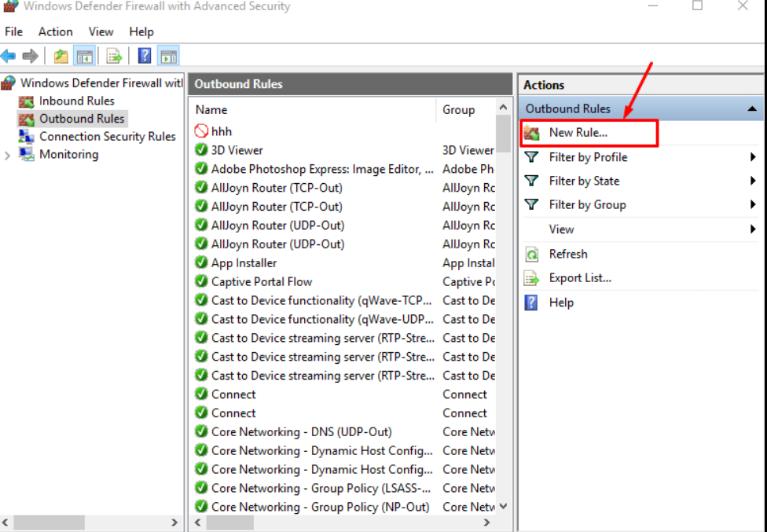Click Help in the Actions pane
767x532 pixels.
tap(561, 303)
